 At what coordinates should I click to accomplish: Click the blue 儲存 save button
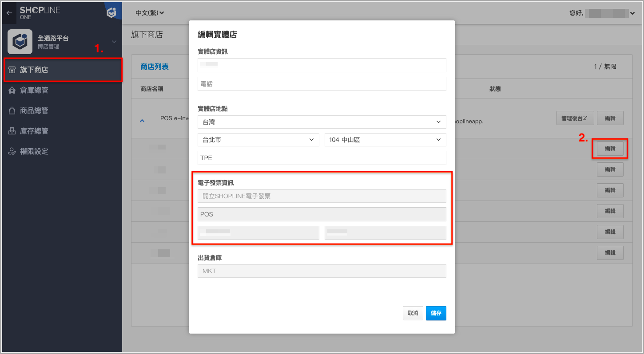pyautogui.click(x=436, y=313)
